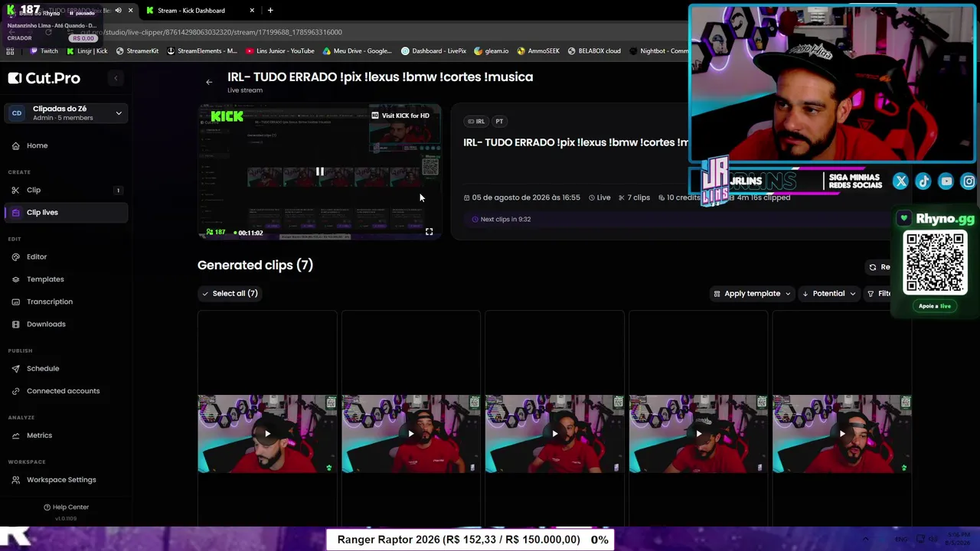This screenshot has height=551, width=980.
Task: Click the Cut.Pro logo
Action: coord(44,78)
